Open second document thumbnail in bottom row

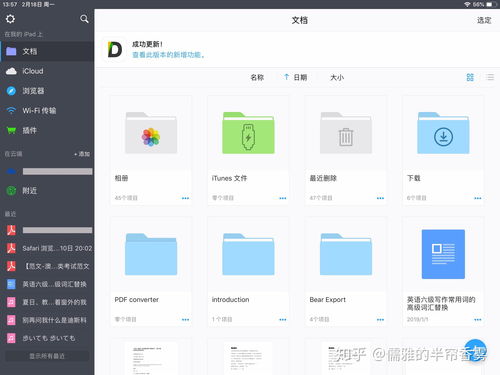pyautogui.click(x=248, y=359)
